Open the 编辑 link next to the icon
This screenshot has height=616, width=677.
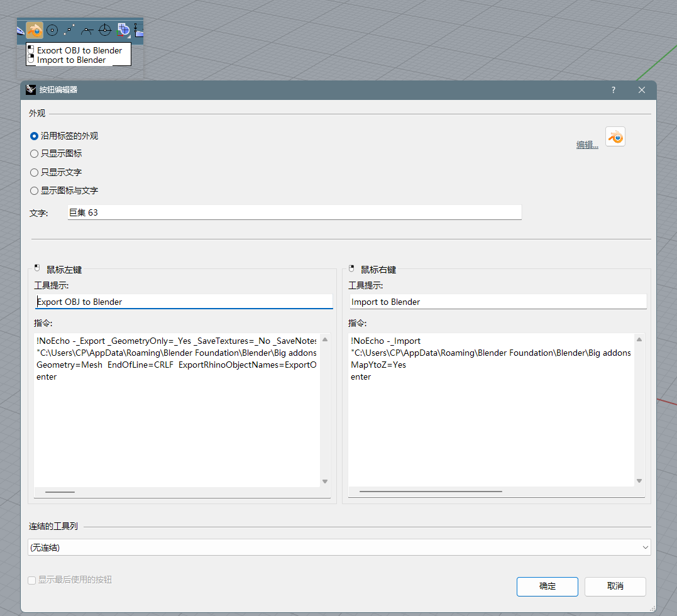click(586, 144)
